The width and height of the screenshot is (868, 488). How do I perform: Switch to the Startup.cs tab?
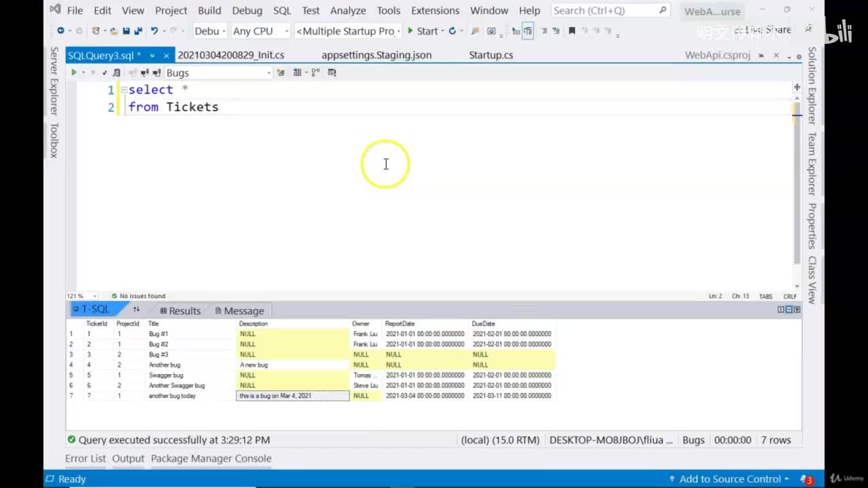coord(491,56)
